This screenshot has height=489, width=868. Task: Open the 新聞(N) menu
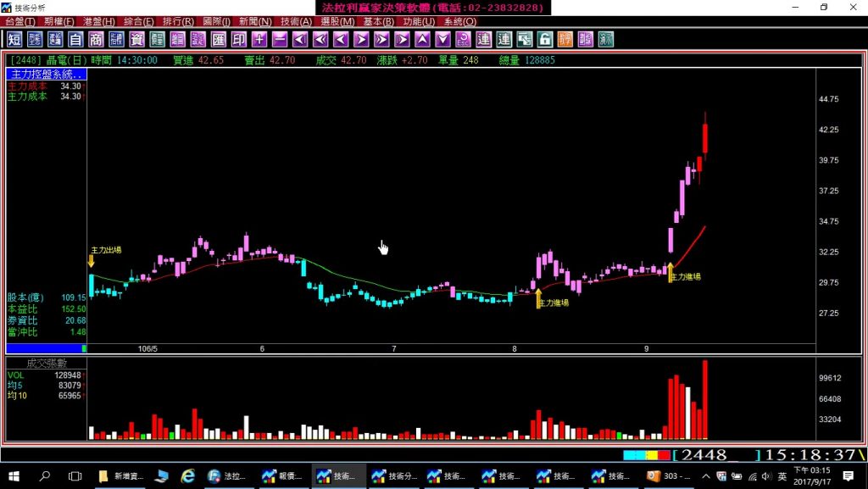pos(255,21)
